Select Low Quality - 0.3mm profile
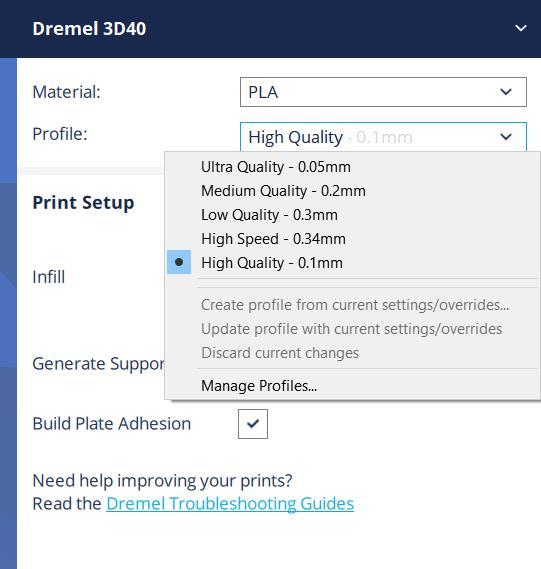Screen dimensions: 541x569 (353, 215)
